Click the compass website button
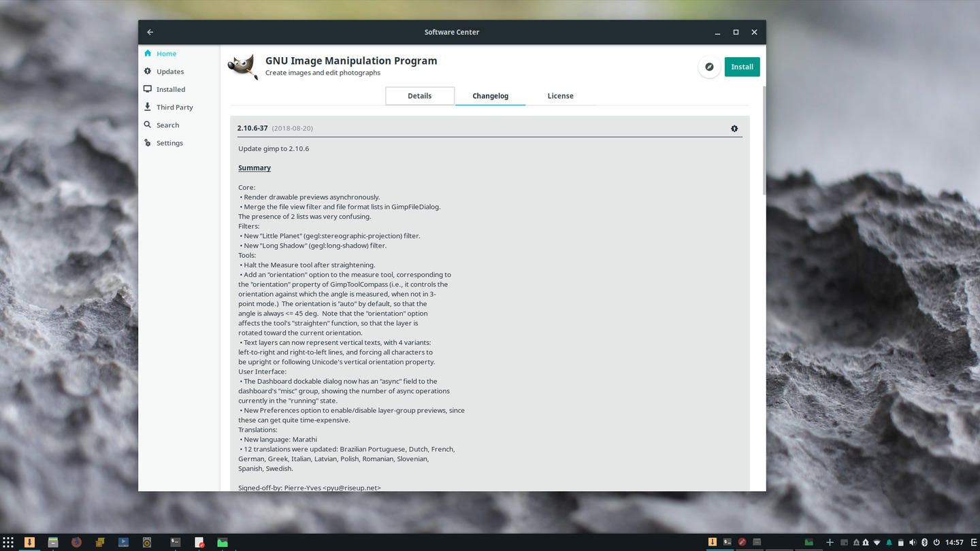980x551 pixels. coord(709,67)
